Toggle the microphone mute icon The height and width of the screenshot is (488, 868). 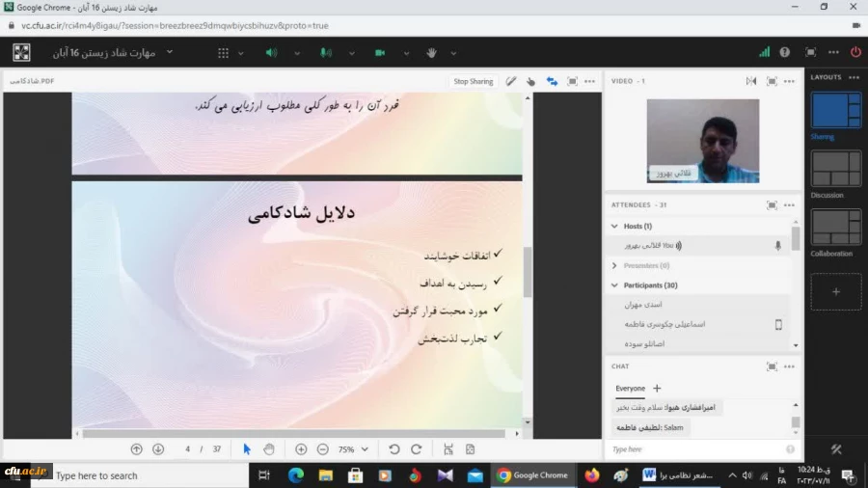point(326,53)
